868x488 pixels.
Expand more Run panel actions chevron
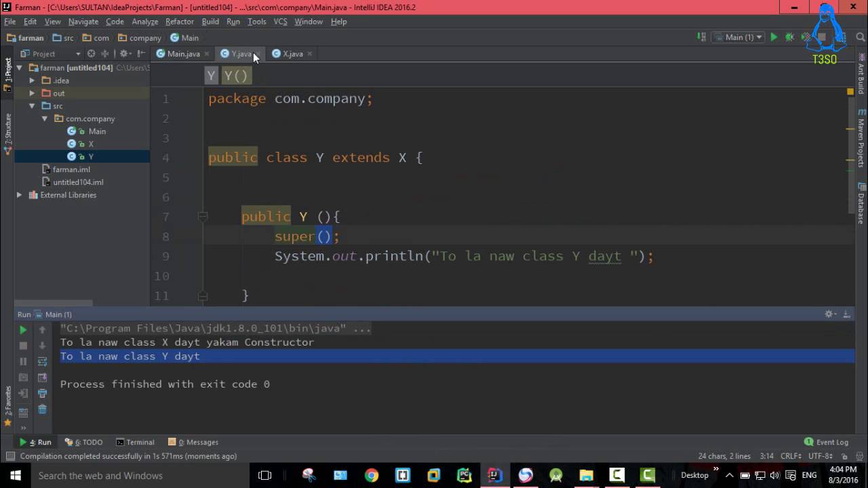[23, 428]
